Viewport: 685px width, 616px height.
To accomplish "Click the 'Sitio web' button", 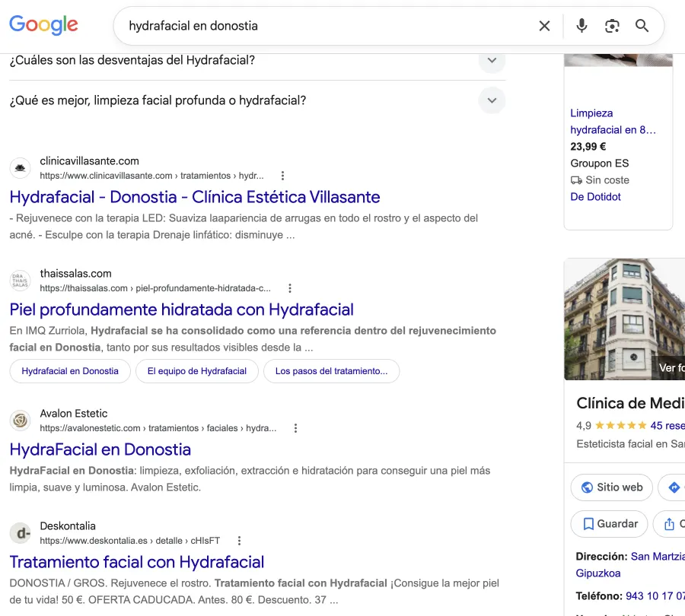I will 612,487.
